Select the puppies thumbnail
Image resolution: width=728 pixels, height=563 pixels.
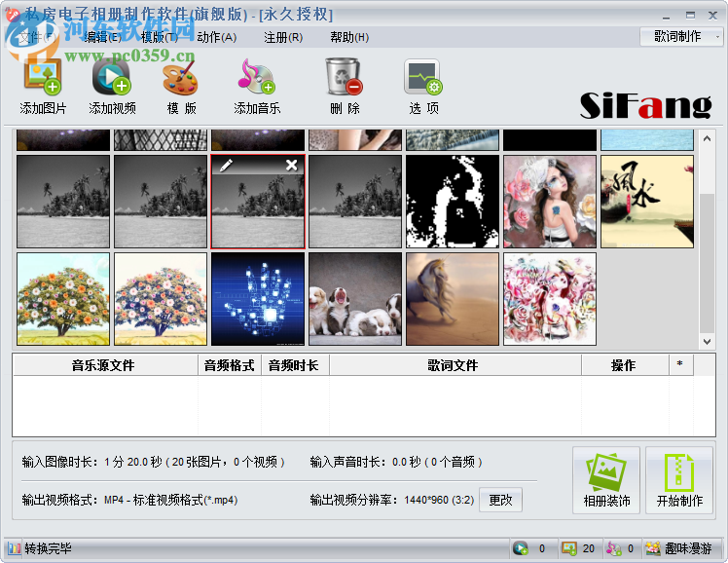(355, 299)
